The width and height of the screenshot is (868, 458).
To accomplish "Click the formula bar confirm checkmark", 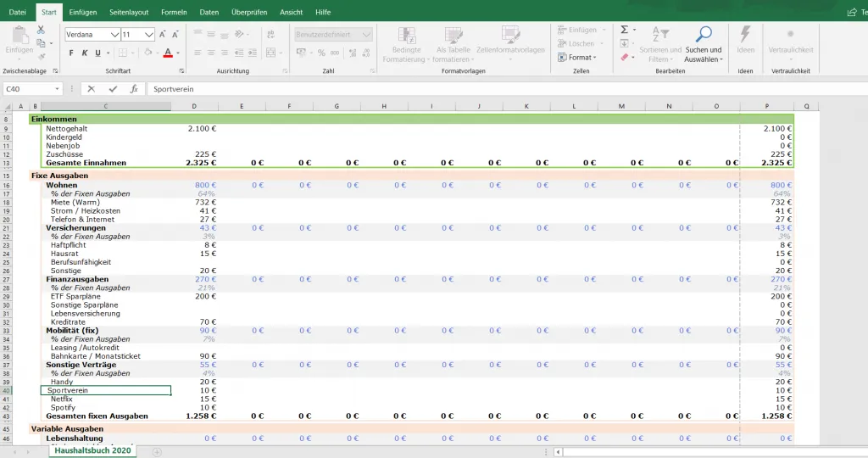I will [x=113, y=88].
